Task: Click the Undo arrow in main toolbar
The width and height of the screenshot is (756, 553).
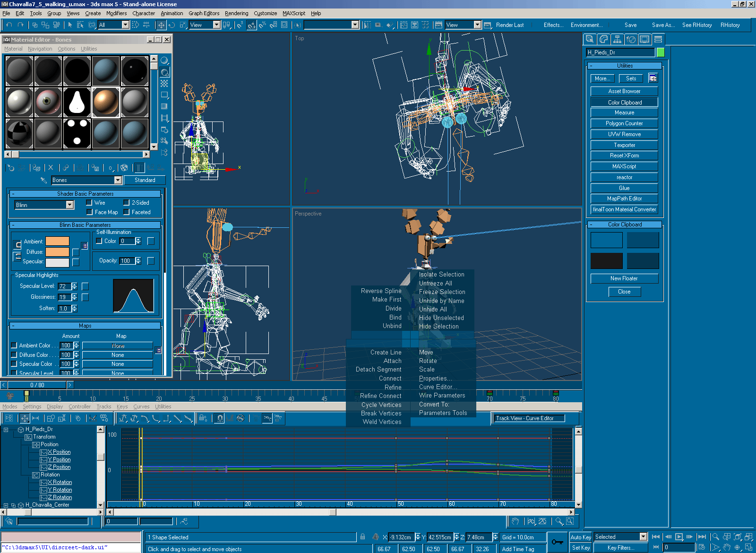Action: click(x=9, y=25)
